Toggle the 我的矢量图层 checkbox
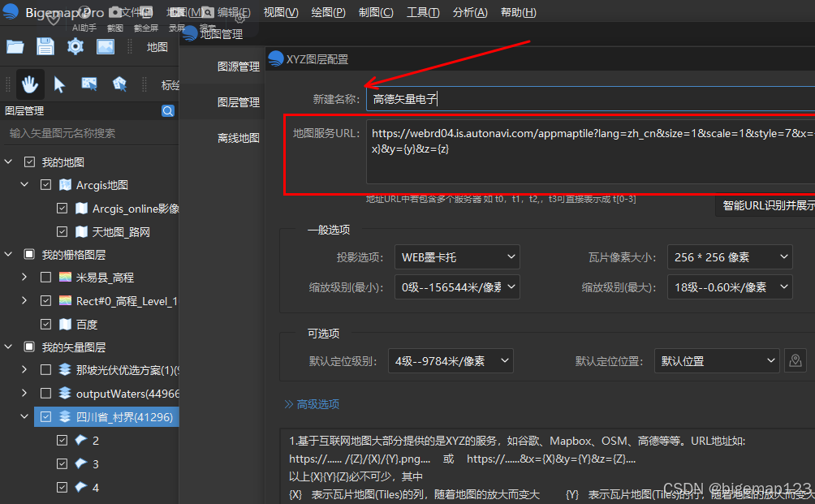Screen dimensions: 815x504 pos(29,347)
